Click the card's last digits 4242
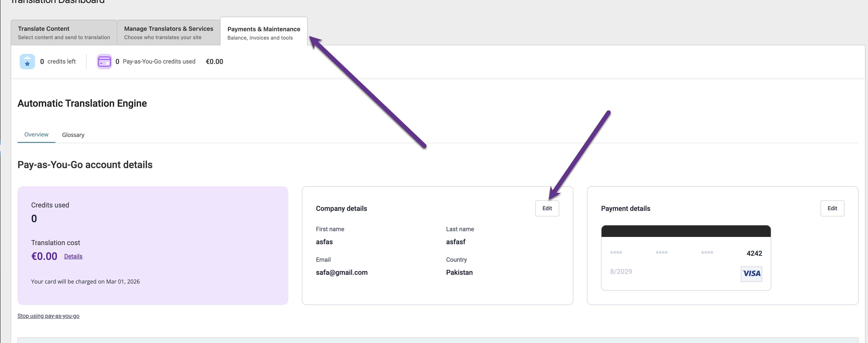 [754, 253]
